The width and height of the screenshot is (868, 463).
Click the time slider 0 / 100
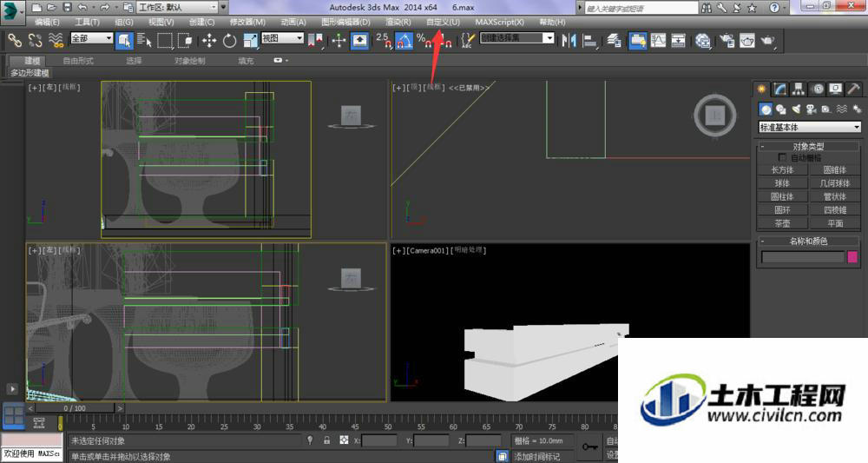tap(74, 408)
